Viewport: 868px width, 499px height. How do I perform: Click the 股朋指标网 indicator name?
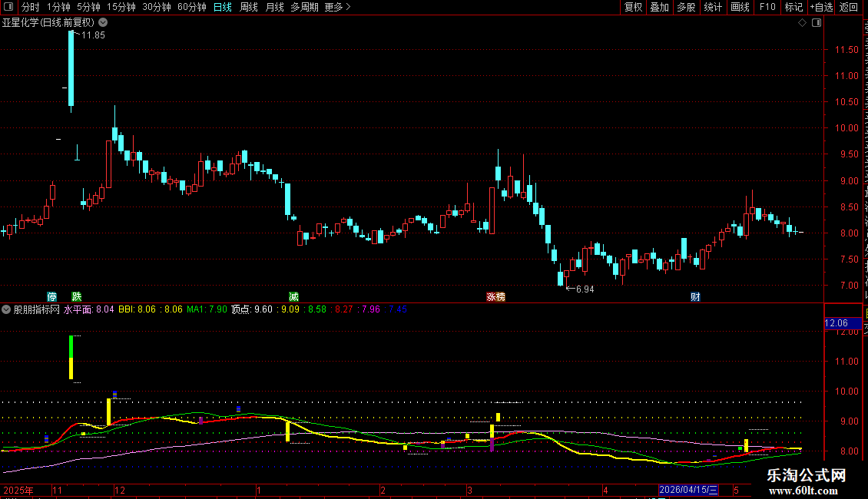click(x=37, y=309)
